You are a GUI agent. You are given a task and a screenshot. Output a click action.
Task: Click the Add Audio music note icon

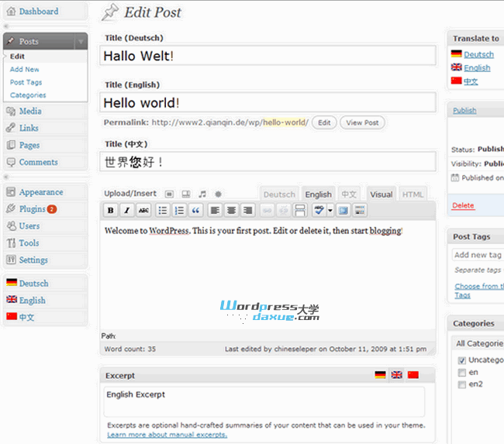pos(202,194)
